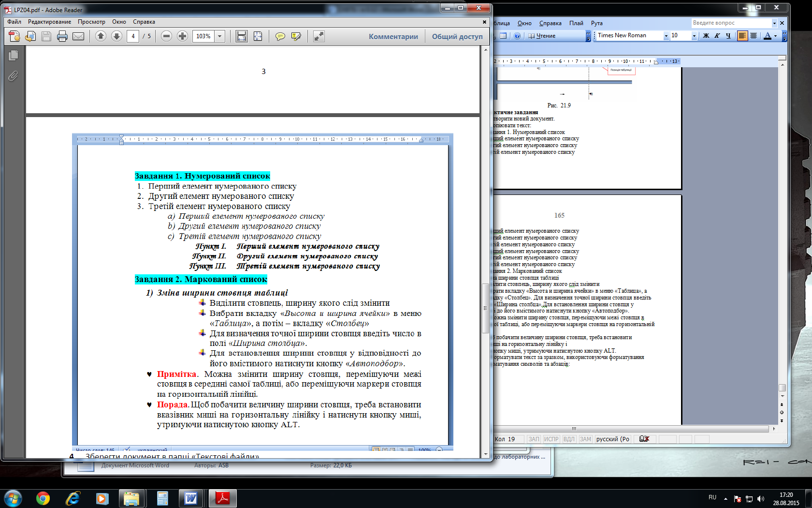812x508 pixels.
Task: Expand standard toolbar options chevron in Word
Action: click(x=588, y=36)
